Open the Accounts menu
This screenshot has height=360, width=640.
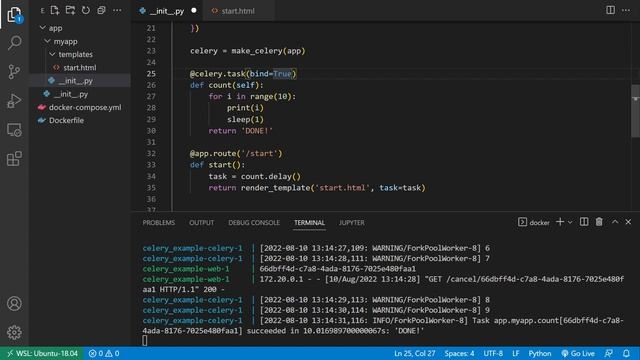pyautogui.click(x=14, y=304)
